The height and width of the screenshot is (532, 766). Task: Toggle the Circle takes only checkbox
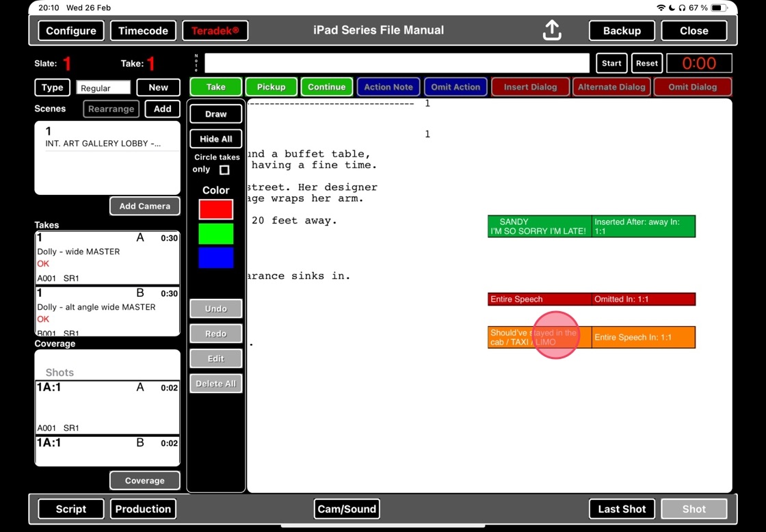pyautogui.click(x=224, y=170)
